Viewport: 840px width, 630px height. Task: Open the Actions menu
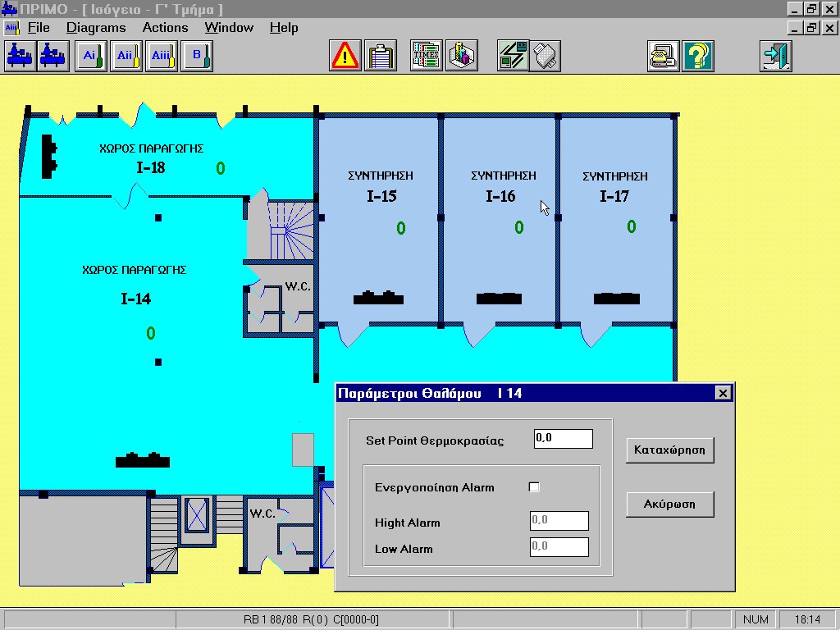tap(165, 28)
